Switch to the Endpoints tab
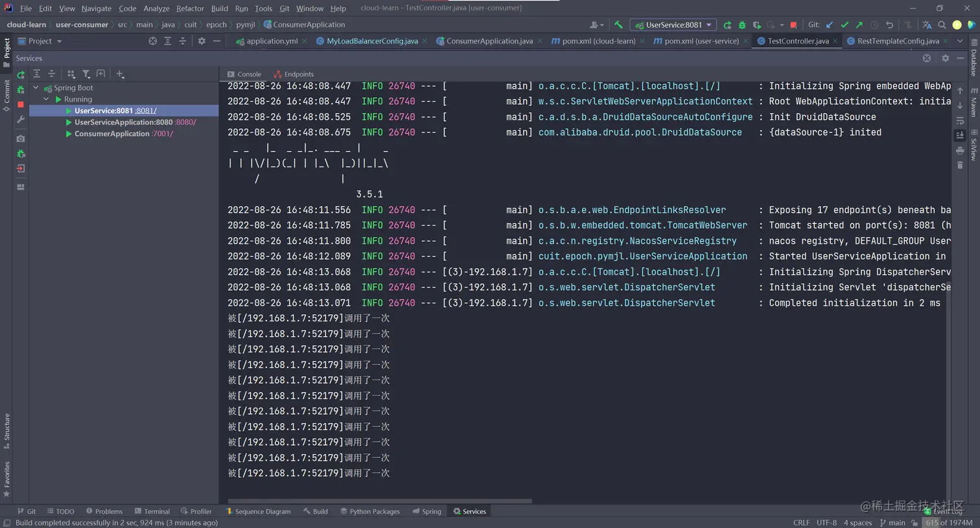Screen dimensions: 980x528 pyautogui.click(x=294, y=74)
